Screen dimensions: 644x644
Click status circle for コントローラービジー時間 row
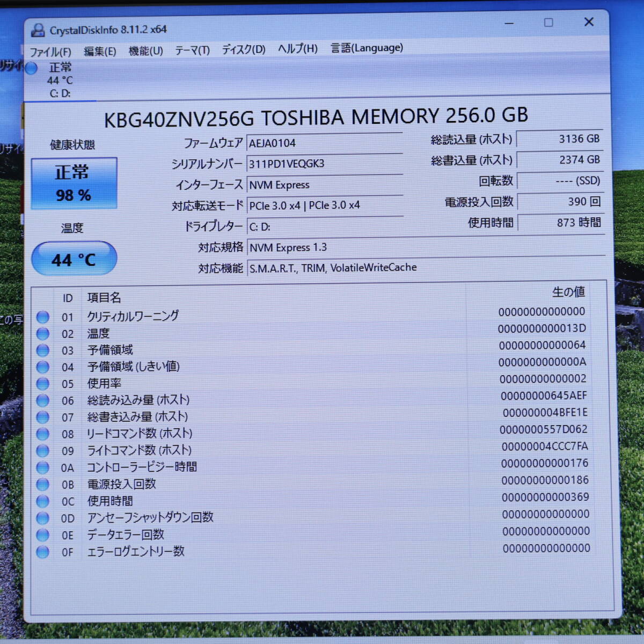43,467
